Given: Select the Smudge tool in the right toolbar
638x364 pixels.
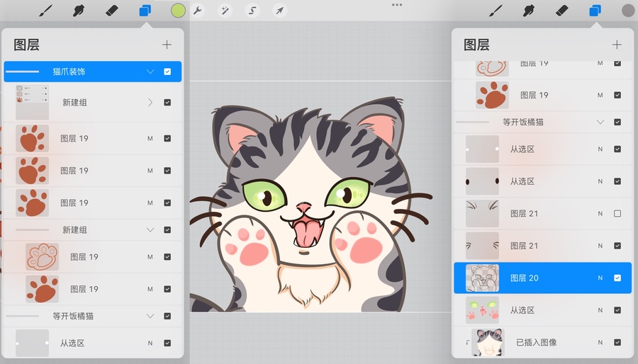Looking at the screenshot, I should coord(529,11).
